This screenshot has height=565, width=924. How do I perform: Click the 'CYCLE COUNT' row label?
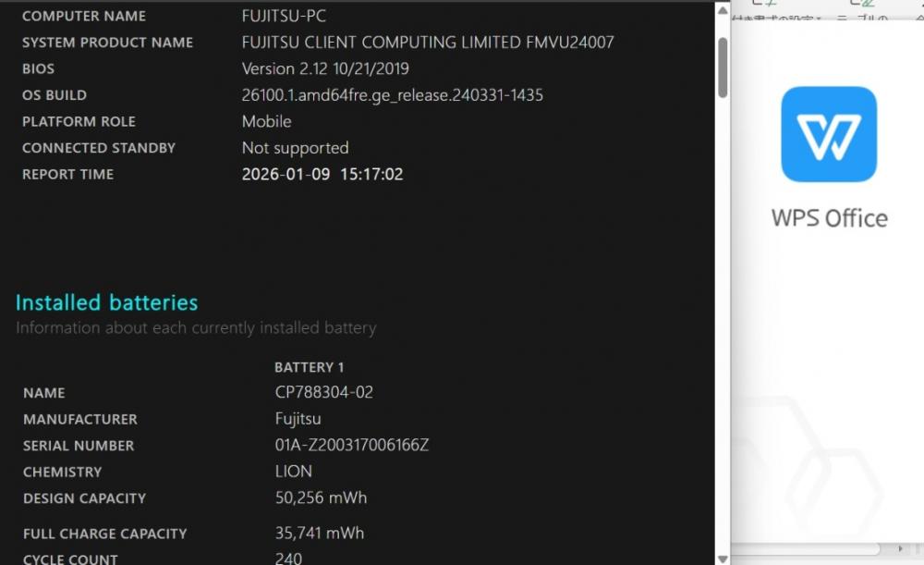(70, 559)
